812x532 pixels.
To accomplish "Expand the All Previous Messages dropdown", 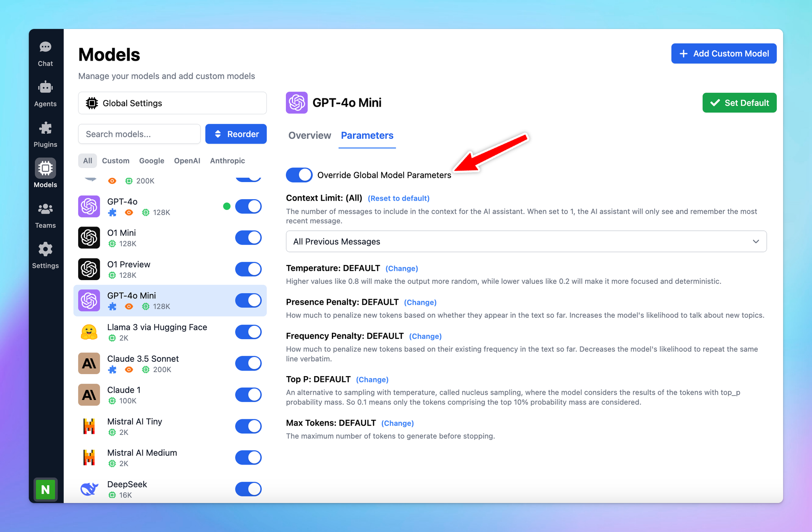I will point(526,241).
